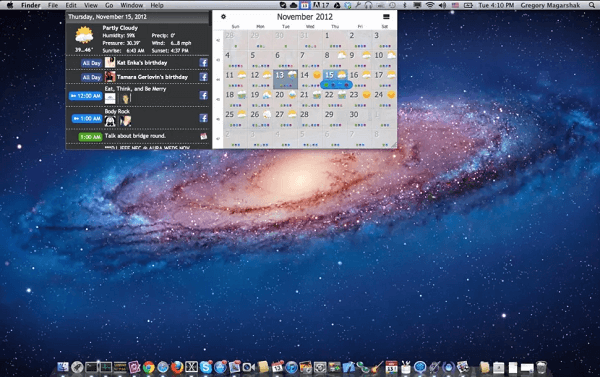Open the US flag input menu
The image size is (600, 377).
455,5
